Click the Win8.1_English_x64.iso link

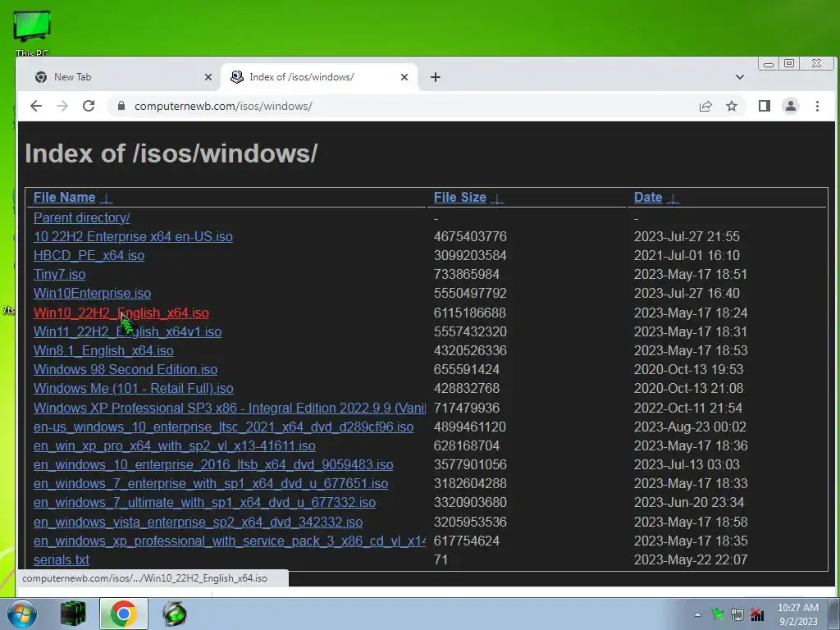[103, 350]
